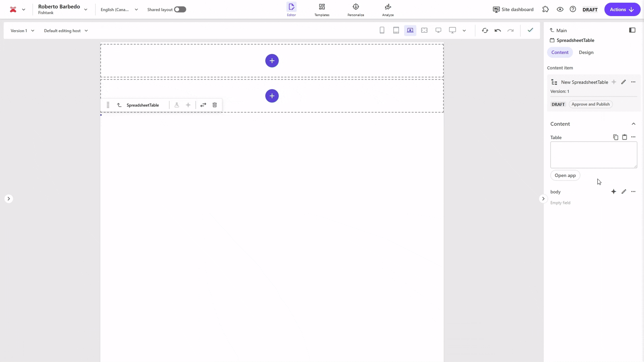644x362 pixels.
Task: Click the paste clipboard icon above Table field
Action: click(624, 137)
